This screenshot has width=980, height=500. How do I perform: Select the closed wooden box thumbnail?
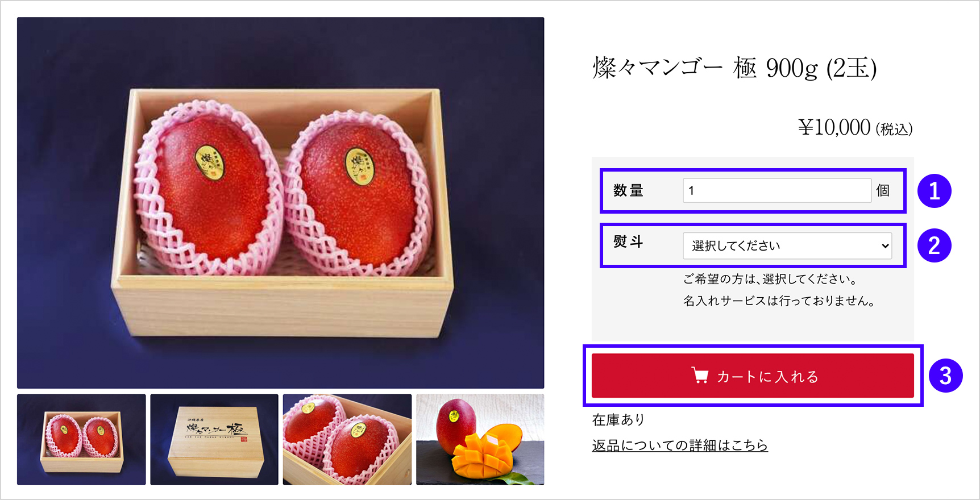[x=214, y=439]
